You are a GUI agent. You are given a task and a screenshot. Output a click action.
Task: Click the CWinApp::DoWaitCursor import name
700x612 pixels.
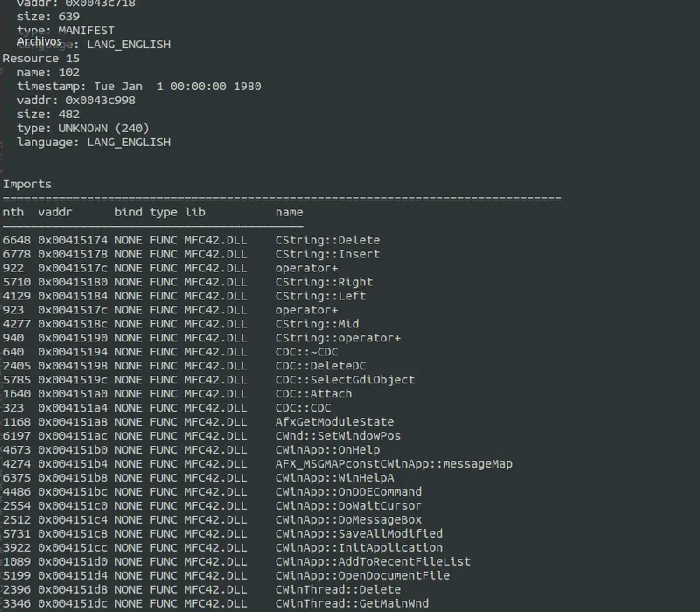coord(348,506)
